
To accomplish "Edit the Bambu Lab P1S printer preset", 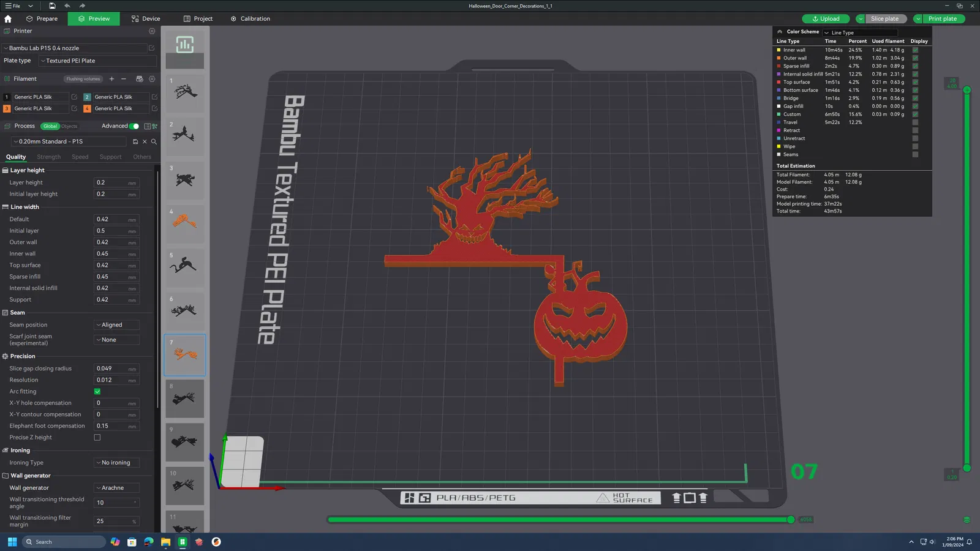I will coord(151,48).
